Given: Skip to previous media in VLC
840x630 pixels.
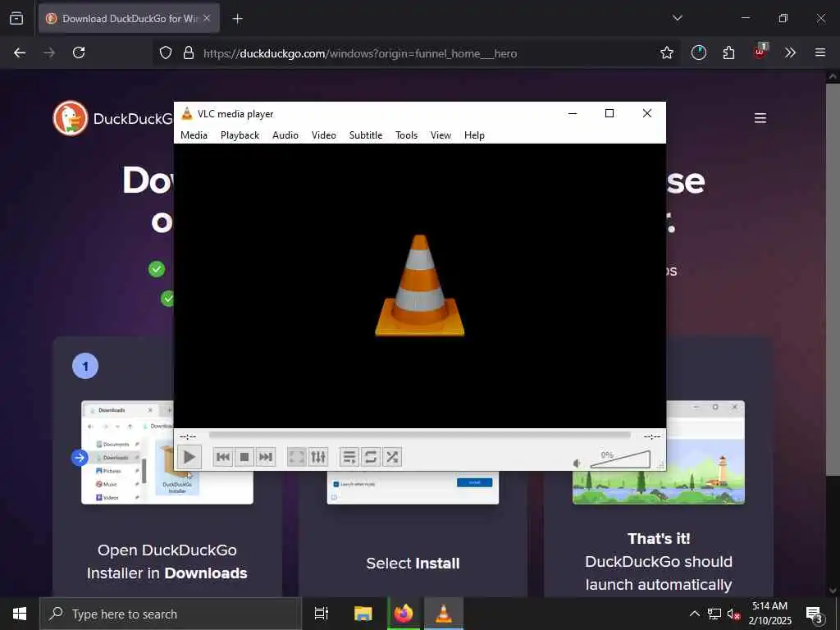Looking at the screenshot, I should pos(223,457).
